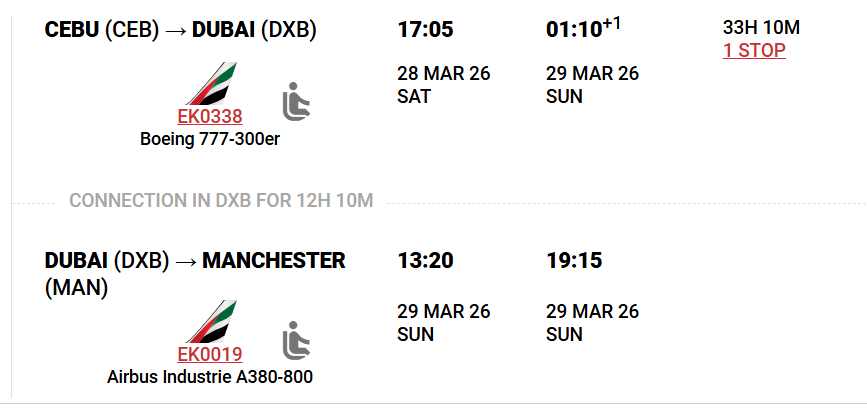Select the 19:15 Manchester arrival time
867x420 pixels.
coord(574,261)
